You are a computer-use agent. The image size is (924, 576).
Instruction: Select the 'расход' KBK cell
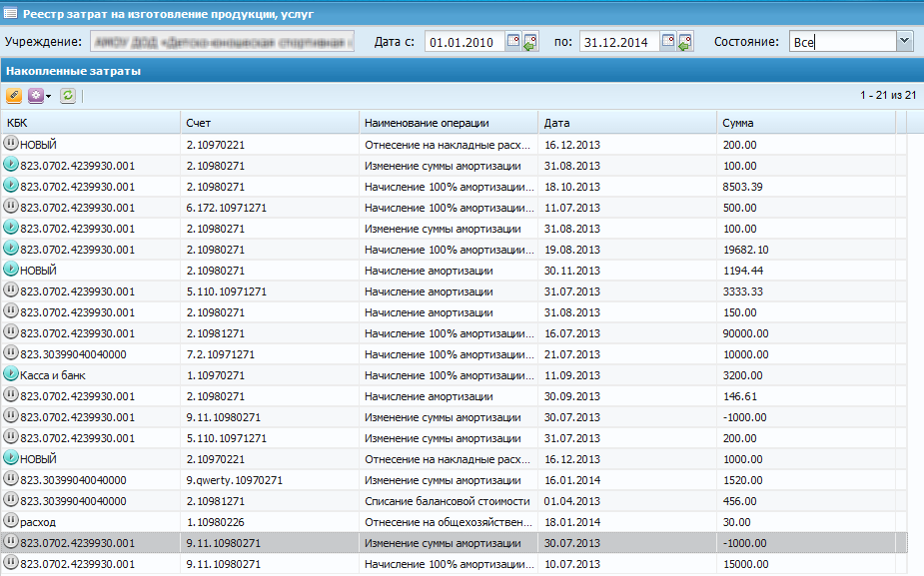tap(90, 522)
